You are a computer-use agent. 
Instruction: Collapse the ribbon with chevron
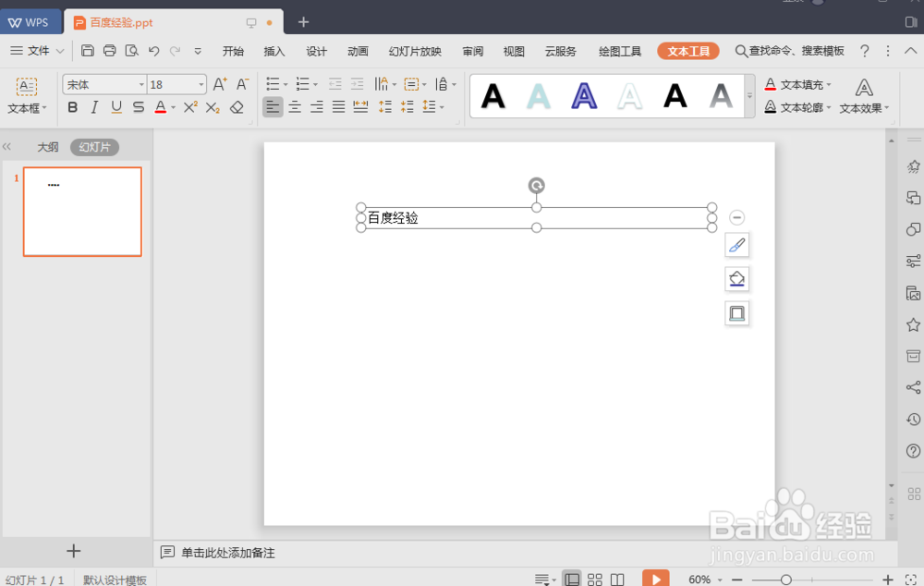(910, 51)
